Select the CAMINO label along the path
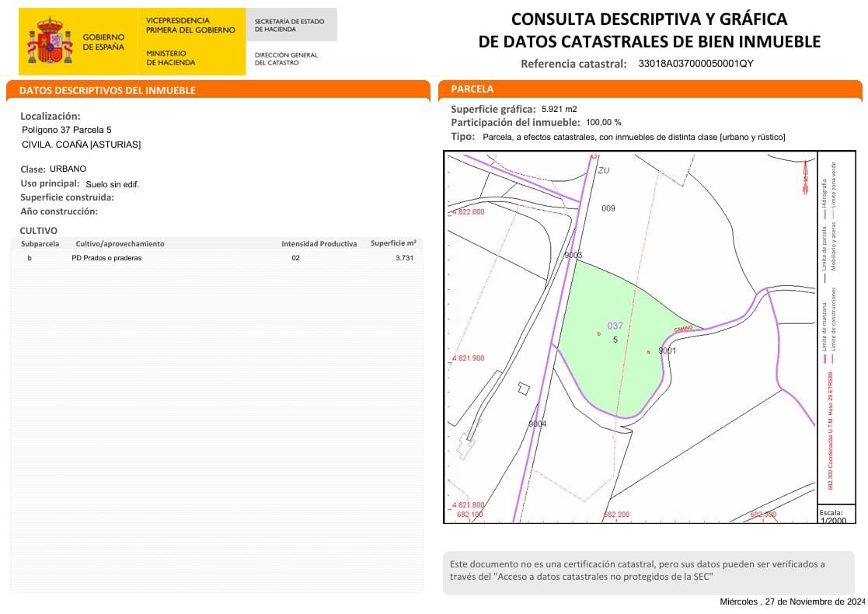 tap(683, 328)
